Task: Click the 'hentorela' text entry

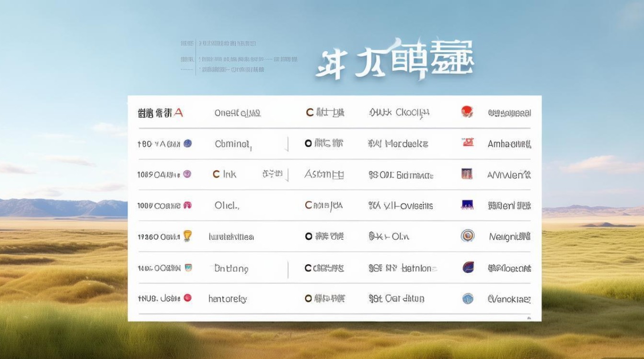Action: click(x=228, y=298)
